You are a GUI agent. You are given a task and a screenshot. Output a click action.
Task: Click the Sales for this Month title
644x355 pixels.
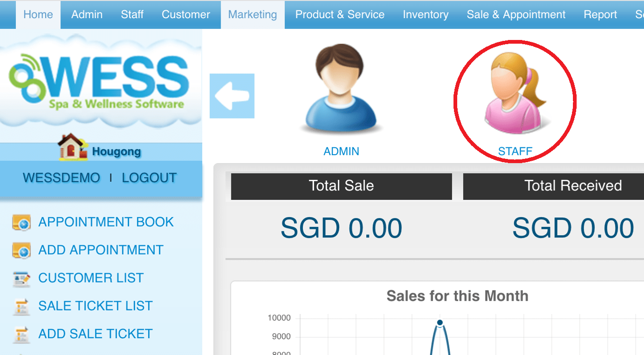click(x=457, y=296)
